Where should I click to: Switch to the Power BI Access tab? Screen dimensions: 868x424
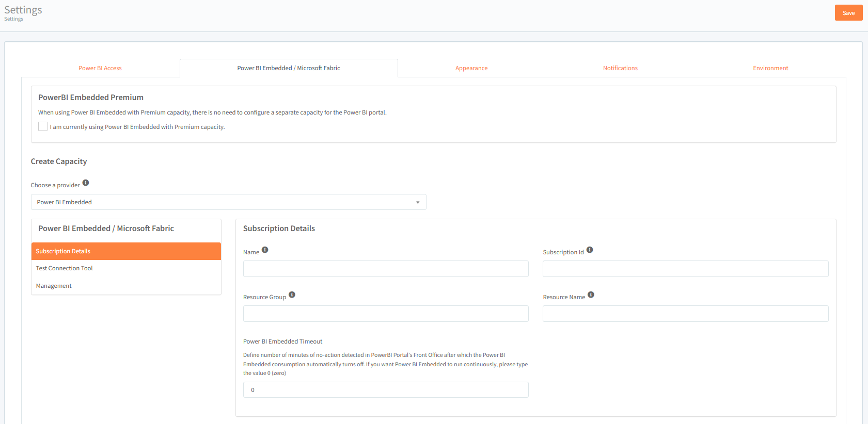point(100,68)
